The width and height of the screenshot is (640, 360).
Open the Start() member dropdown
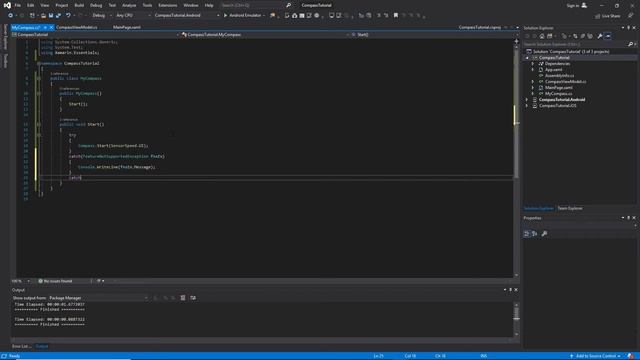coord(434,35)
